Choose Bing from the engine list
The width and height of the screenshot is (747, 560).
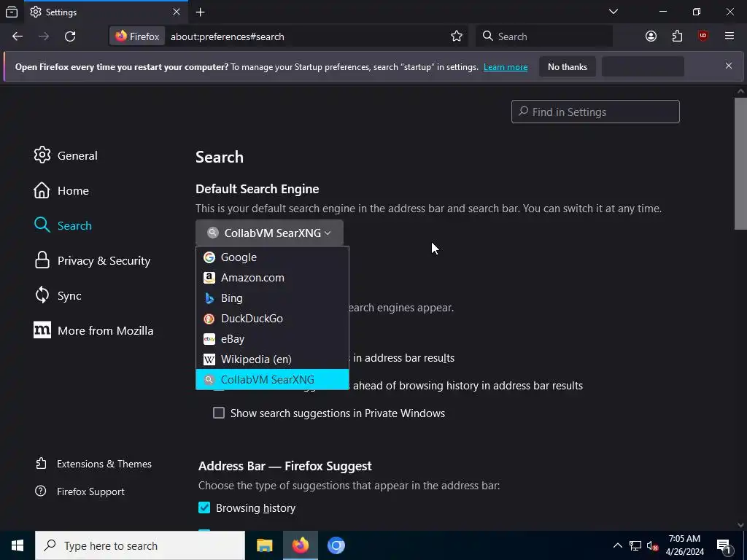(x=273, y=298)
